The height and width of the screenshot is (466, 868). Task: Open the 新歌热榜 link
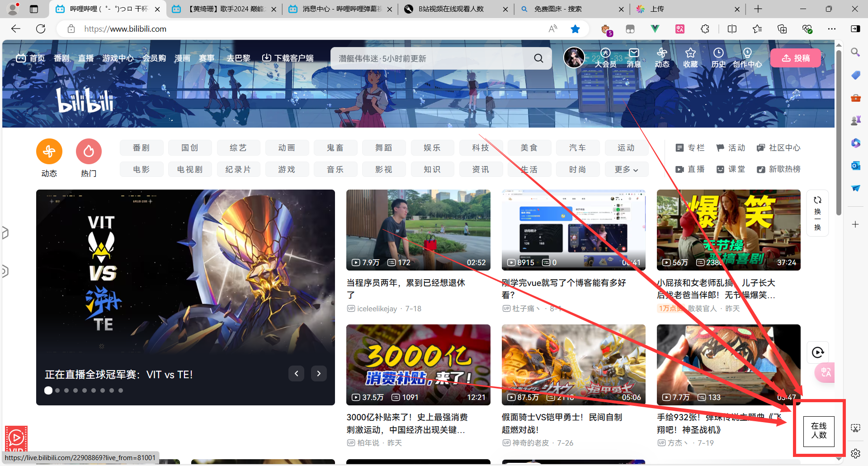778,169
